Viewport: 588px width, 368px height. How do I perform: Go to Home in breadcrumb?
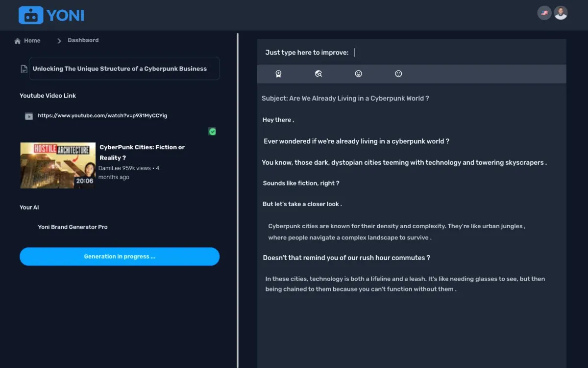[x=32, y=41]
